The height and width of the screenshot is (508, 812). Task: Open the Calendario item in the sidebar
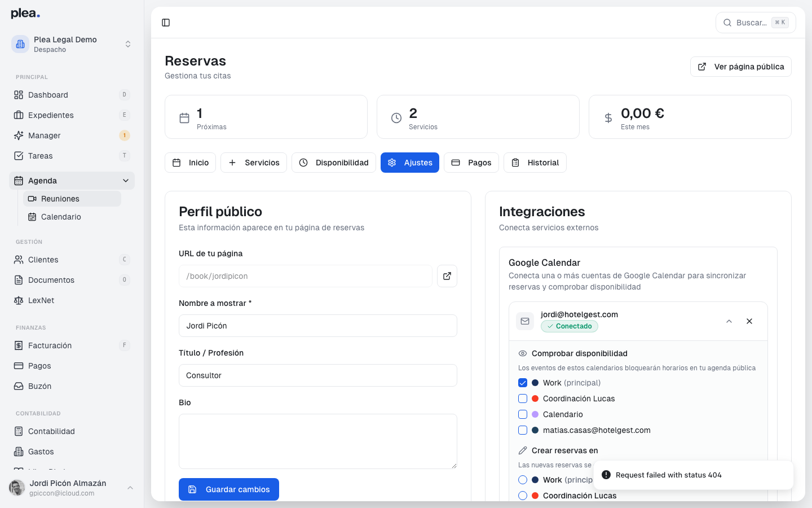pos(61,217)
